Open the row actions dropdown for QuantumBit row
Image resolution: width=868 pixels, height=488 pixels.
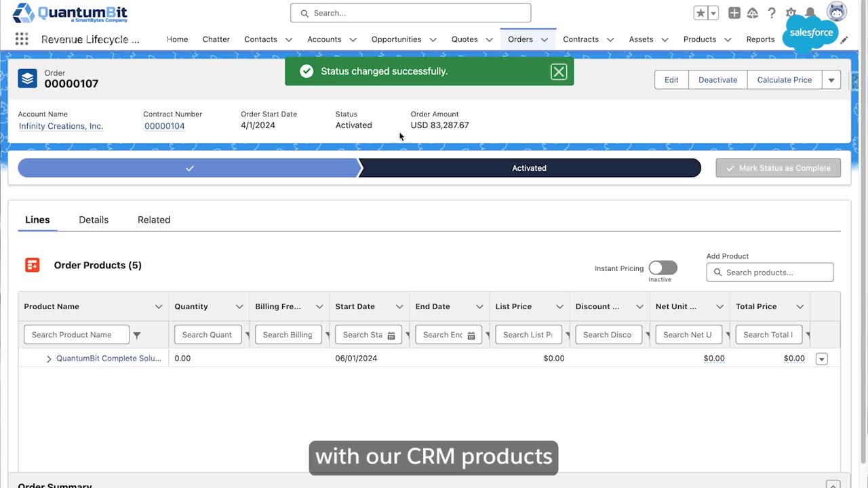click(822, 359)
